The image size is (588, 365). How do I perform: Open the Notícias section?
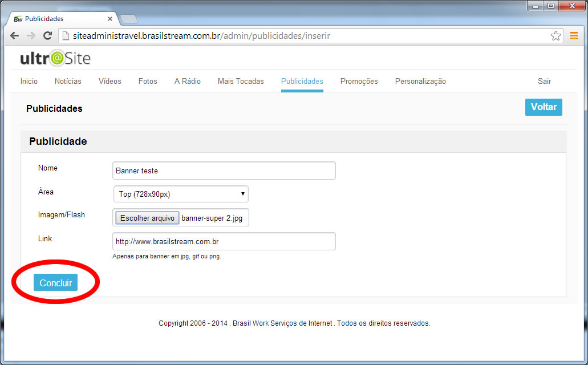point(67,81)
